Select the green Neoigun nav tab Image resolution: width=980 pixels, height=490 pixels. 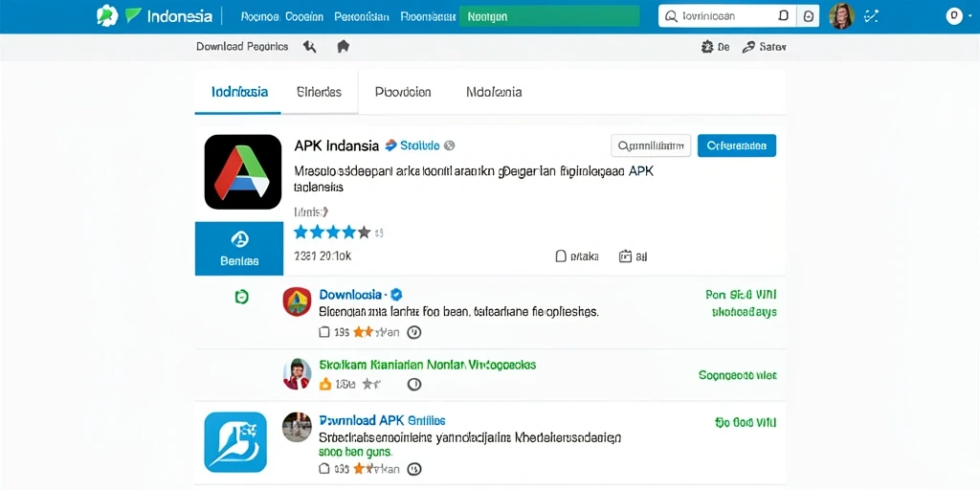[x=549, y=16]
